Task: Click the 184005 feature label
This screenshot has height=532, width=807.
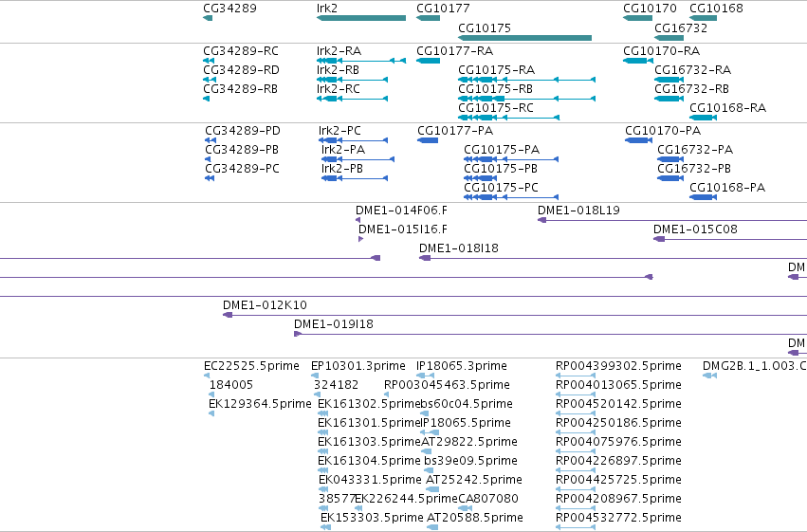Action: pyautogui.click(x=231, y=385)
